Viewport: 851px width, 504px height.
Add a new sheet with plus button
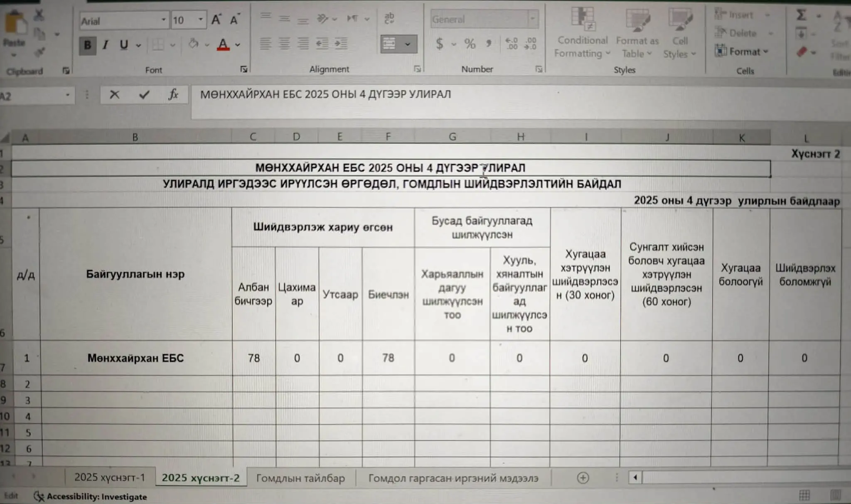(583, 478)
